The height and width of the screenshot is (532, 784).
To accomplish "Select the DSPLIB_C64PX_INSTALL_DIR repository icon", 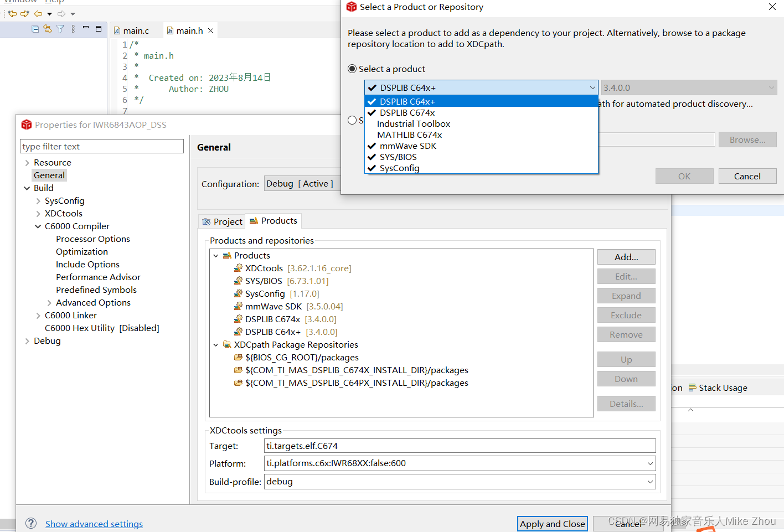I will click(238, 383).
